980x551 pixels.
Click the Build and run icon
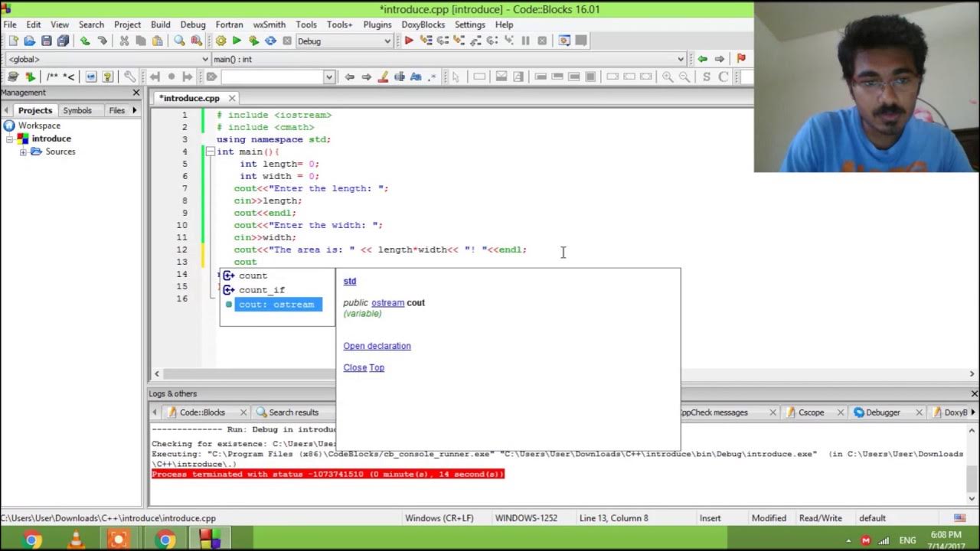(x=253, y=41)
